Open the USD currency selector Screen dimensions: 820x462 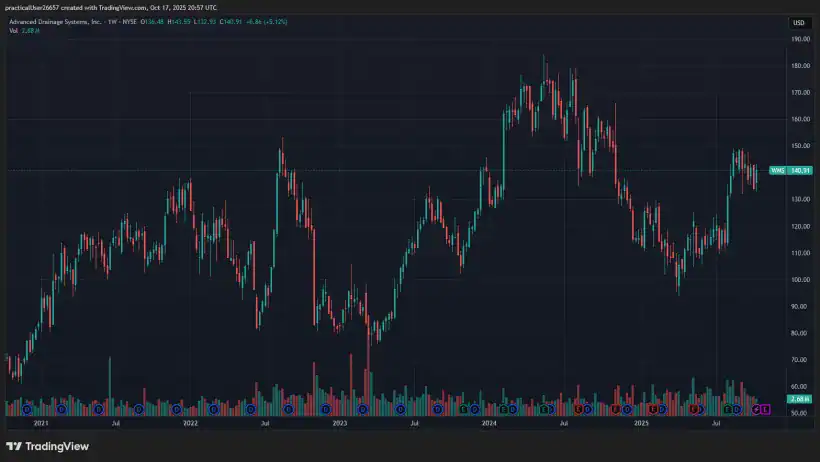pos(798,22)
